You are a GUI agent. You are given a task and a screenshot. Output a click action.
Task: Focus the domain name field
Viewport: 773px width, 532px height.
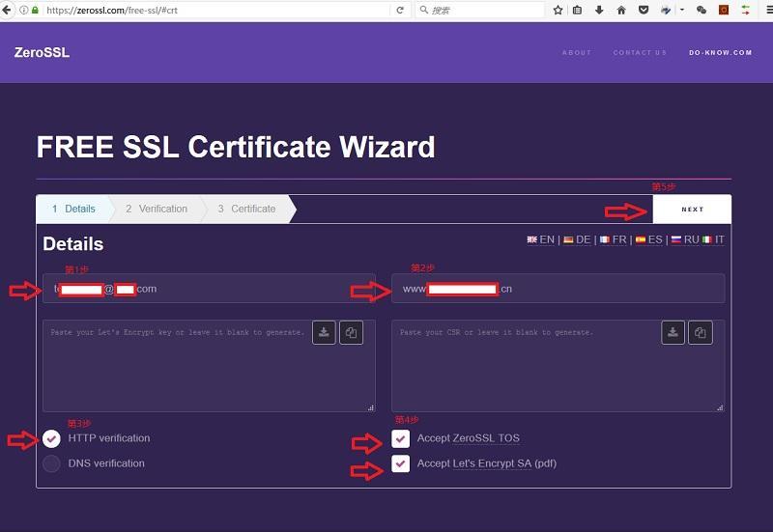click(x=558, y=289)
